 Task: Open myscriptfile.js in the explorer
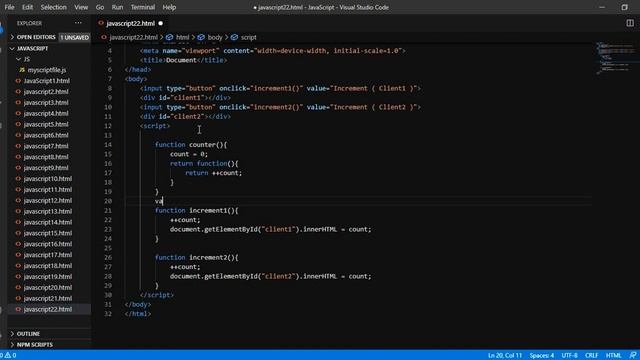47,70
